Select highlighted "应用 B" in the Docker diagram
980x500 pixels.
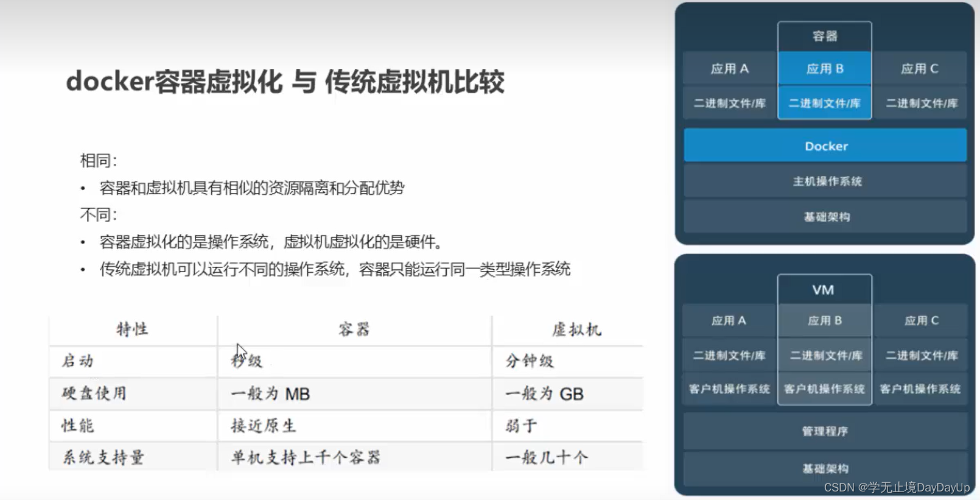point(825,69)
